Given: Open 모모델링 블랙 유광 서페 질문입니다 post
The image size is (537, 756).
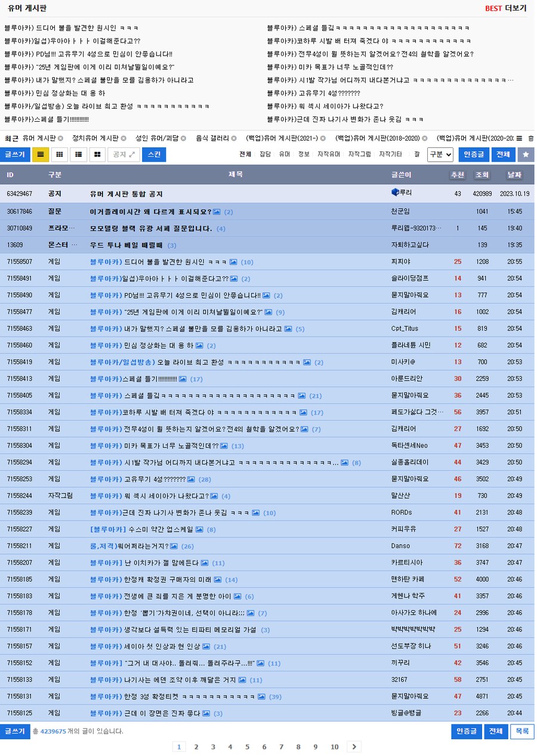Looking at the screenshot, I should click(151, 229).
